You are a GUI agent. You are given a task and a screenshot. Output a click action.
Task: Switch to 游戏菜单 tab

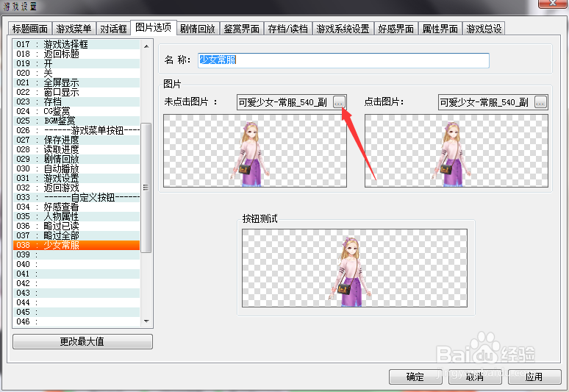(x=74, y=29)
